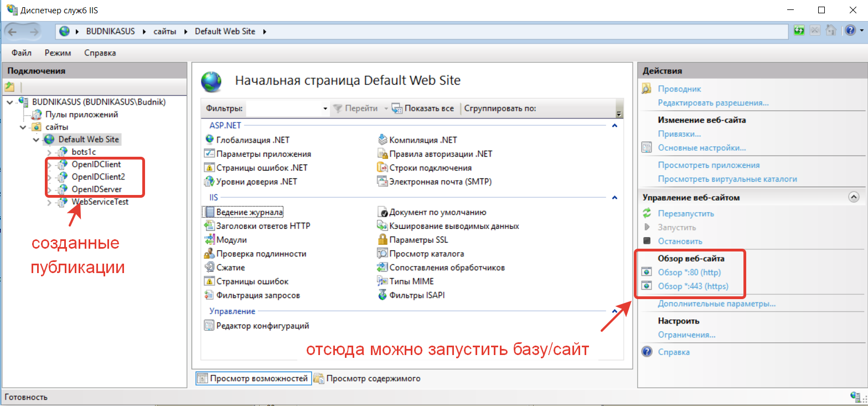The image size is (868, 406).
Task: Open the Глобализация .NET feature icon
Action: [209, 140]
